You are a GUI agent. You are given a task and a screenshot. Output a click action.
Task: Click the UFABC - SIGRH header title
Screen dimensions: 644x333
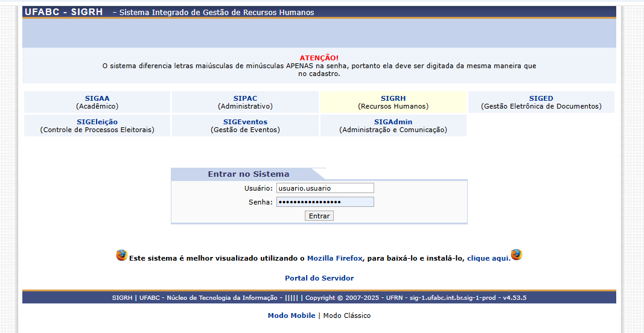[x=64, y=12]
